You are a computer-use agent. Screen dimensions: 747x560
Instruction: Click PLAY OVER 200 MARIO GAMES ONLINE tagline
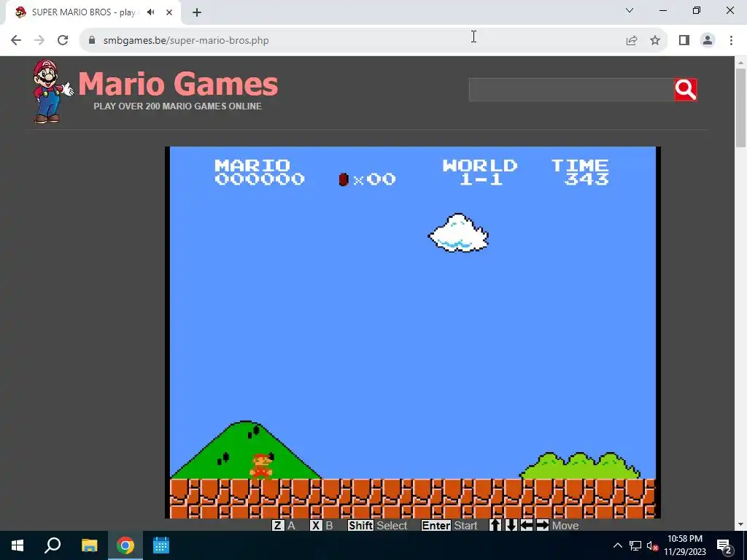coord(178,106)
